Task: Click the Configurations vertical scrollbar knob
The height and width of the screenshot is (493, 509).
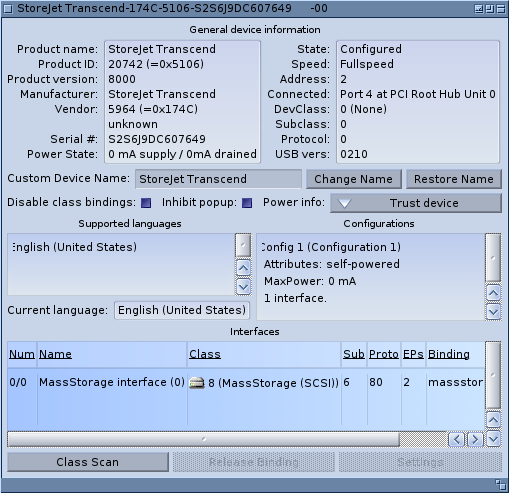Action: (493, 258)
